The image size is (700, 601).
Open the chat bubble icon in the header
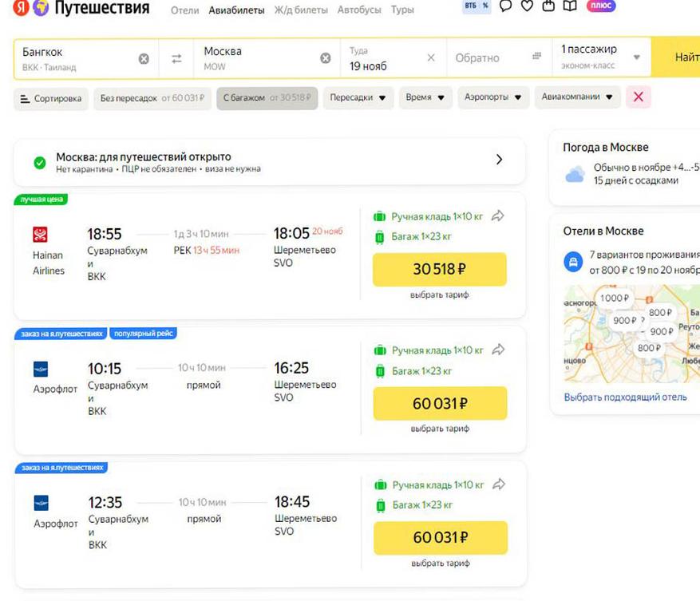coord(505,6)
